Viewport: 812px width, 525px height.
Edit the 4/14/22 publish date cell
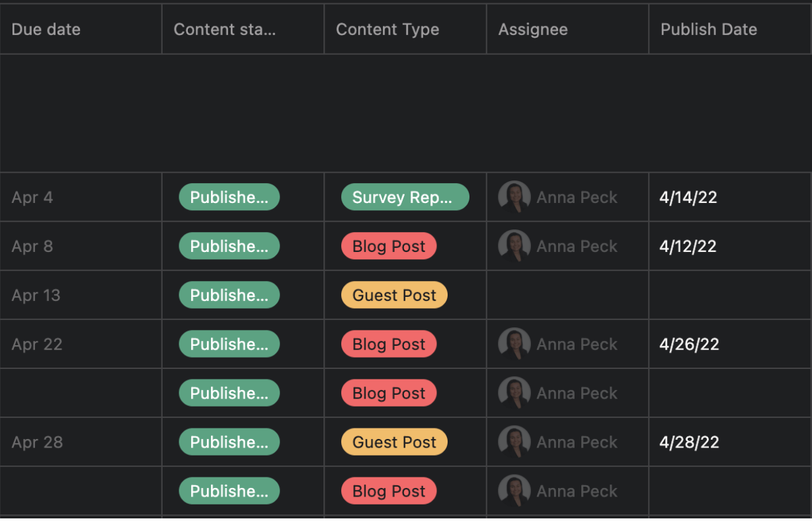tap(688, 197)
